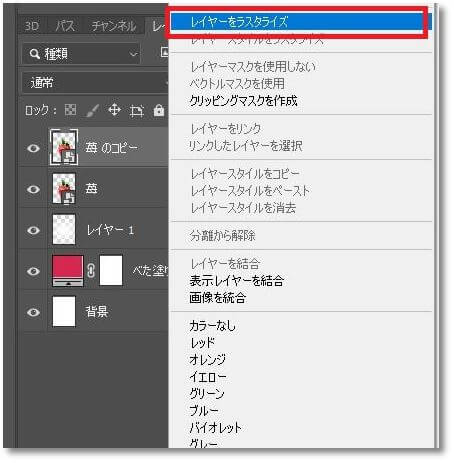The image size is (454, 463).
Task: Switch to the パス tab
Action: point(65,26)
